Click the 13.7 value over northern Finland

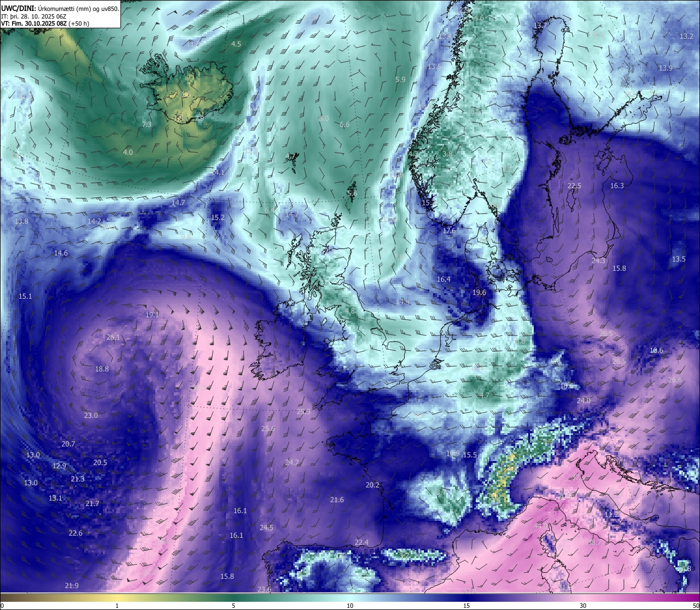pos(540,26)
